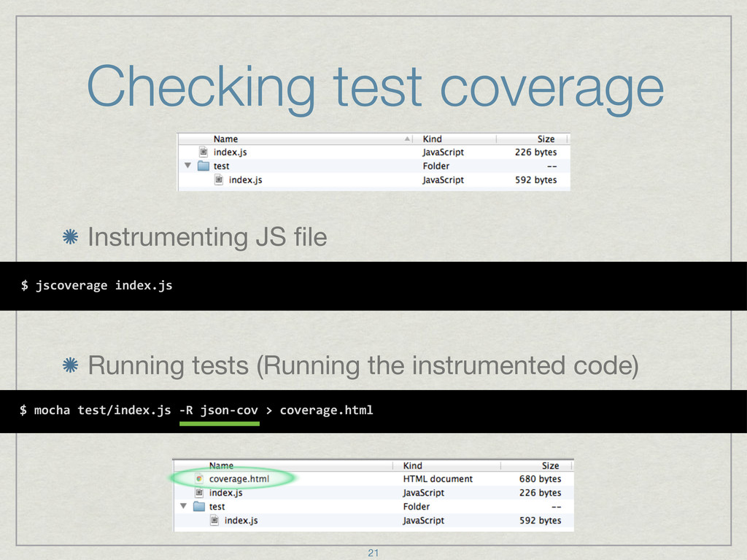
Task: Collapse the test folder in top listing
Action: tap(187, 166)
